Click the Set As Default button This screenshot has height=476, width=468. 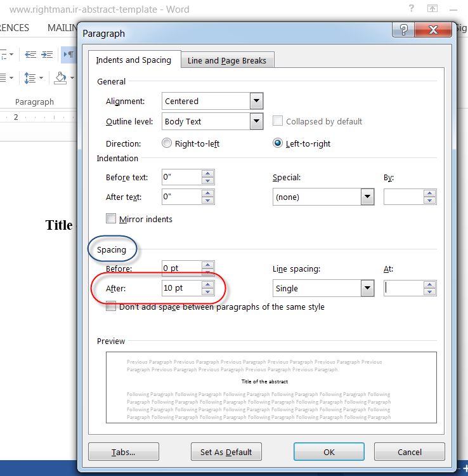[x=226, y=452]
